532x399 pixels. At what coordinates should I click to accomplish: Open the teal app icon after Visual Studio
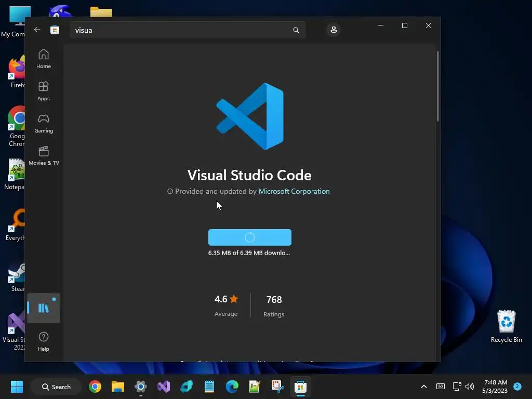[187, 387]
